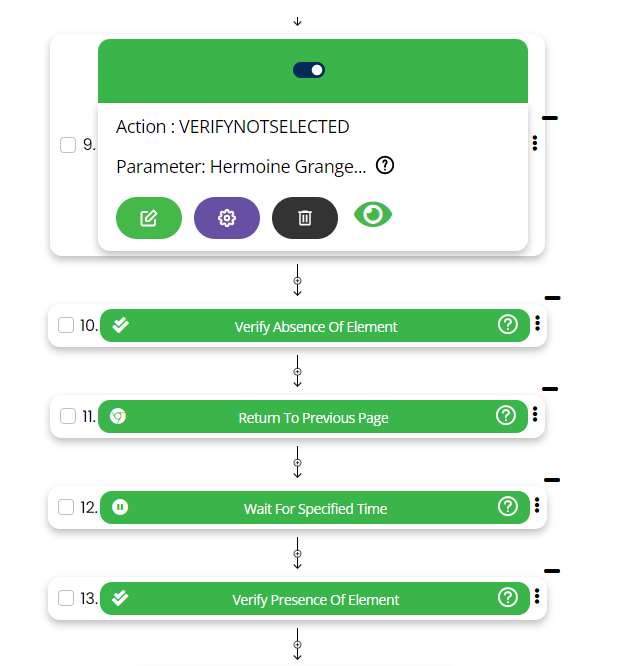Select the Wait For Specified Time step
Image resolution: width=631 pixels, height=666 pixels.
315,508
